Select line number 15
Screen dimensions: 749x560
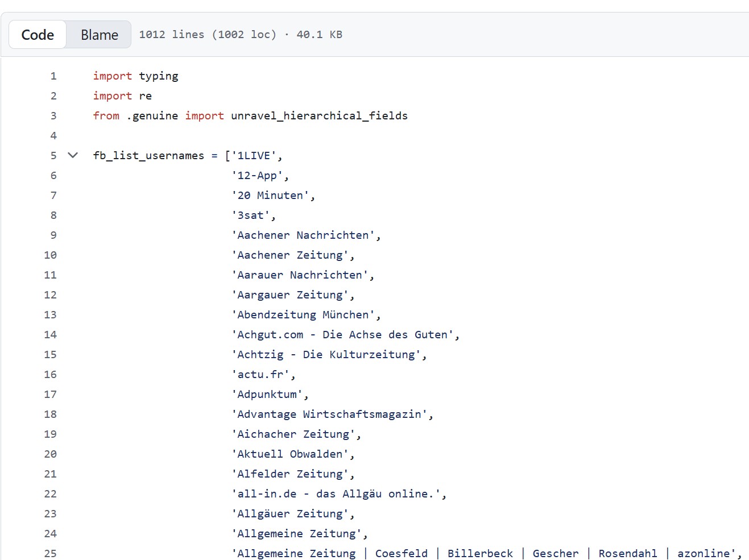tap(51, 355)
